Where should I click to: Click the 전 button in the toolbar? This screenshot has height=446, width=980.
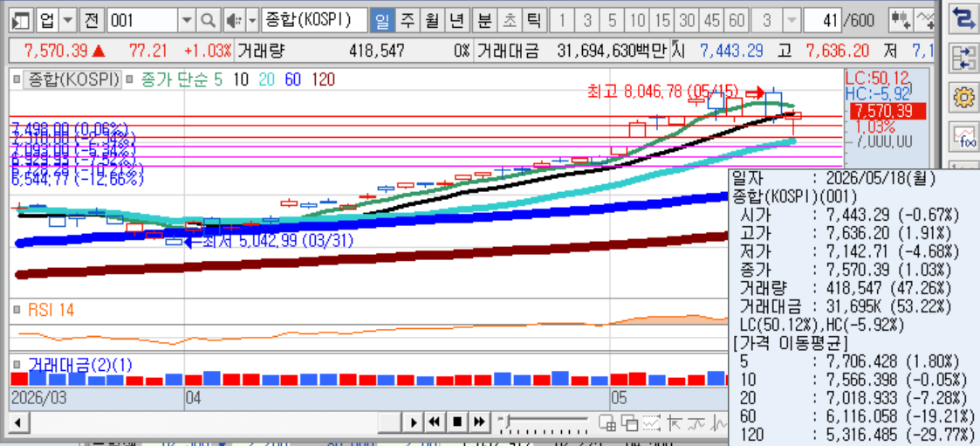(x=92, y=21)
